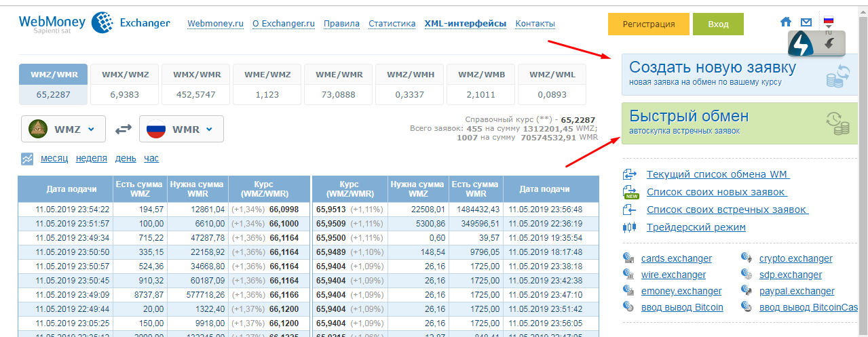Open the emoney.exchanger link
868x337 pixels.
681,291
